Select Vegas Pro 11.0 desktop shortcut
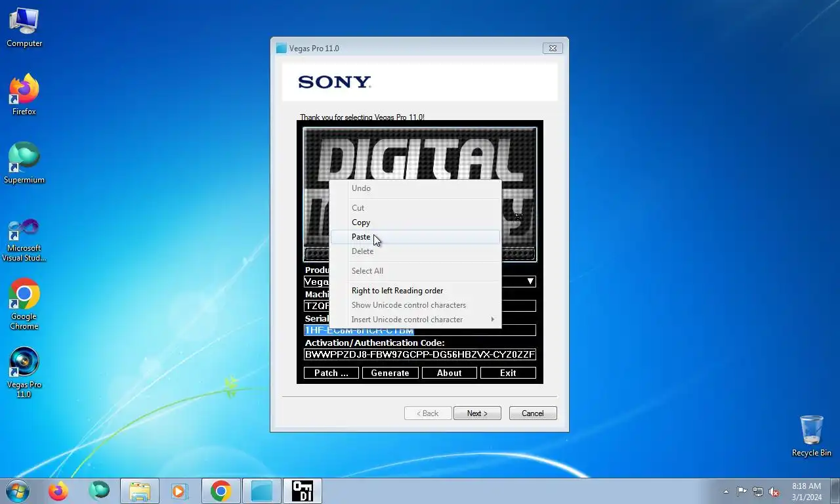Viewport: 840px width, 504px height. pyautogui.click(x=24, y=373)
